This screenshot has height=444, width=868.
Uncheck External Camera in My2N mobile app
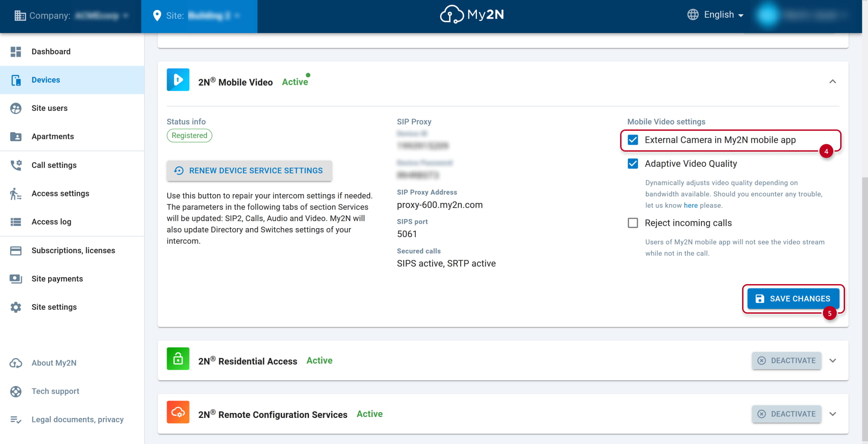633,140
